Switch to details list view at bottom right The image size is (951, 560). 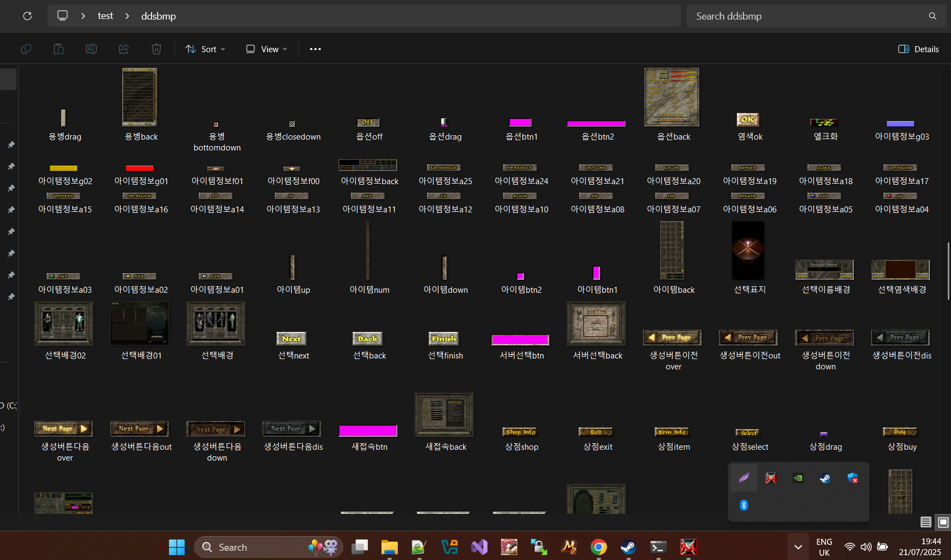tap(926, 522)
